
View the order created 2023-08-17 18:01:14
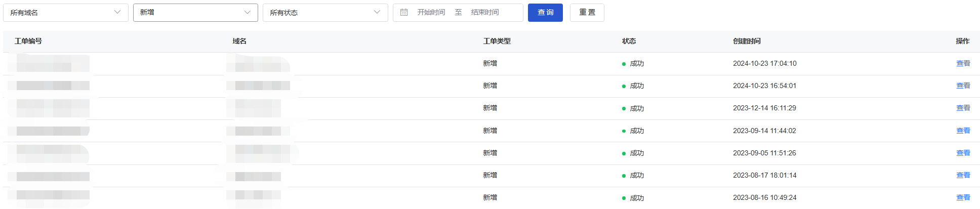(963, 175)
